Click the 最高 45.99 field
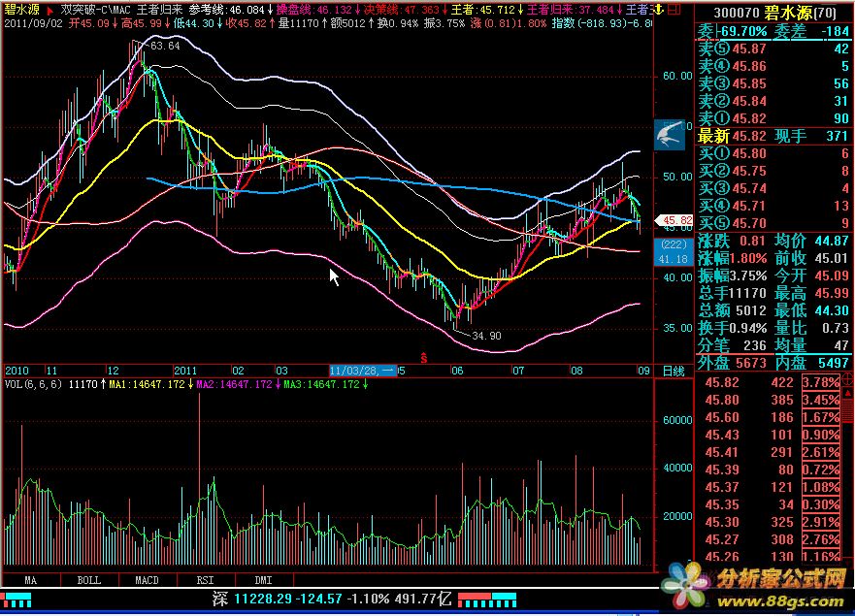The height and width of the screenshot is (616, 855). 811,293
